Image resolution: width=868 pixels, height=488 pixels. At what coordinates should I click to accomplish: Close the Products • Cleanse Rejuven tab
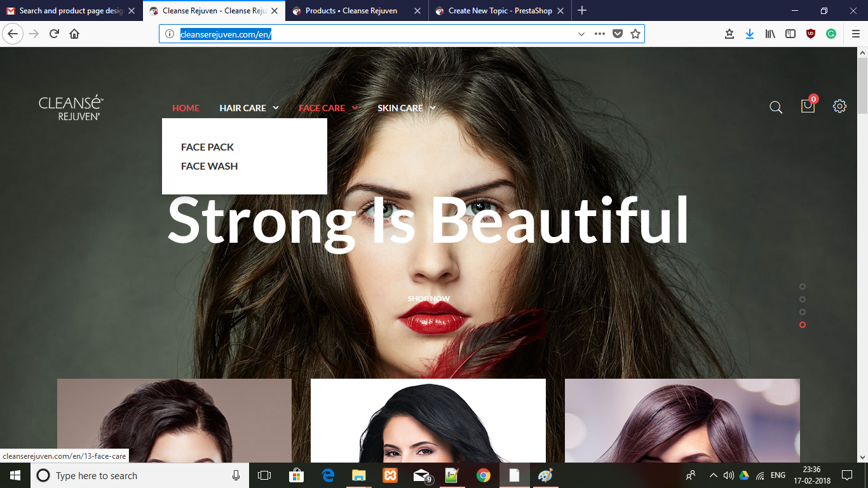click(x=417, y=11)
